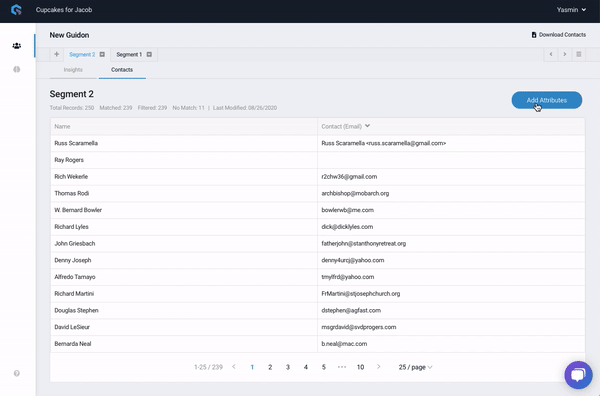The height and width of the screenshot is (396, 600).
Task: Go to page 1 of contacts
Action: click(x=252, y=367)
